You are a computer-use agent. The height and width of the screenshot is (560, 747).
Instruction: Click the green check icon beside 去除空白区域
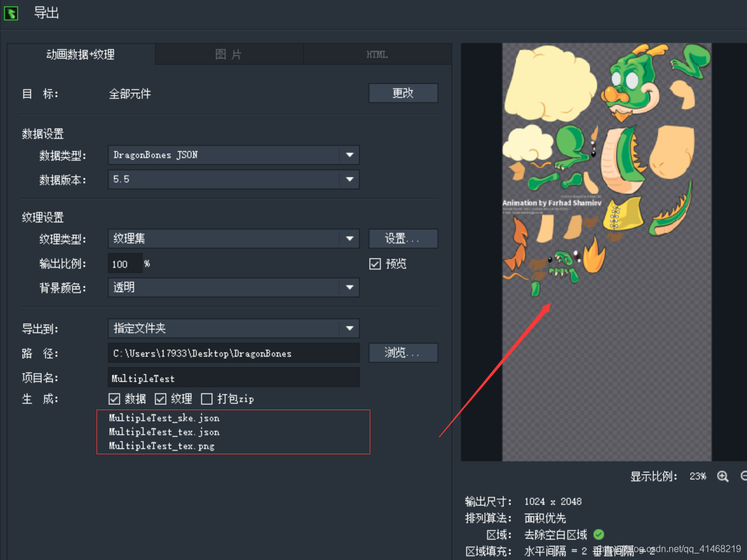click(599, 534)
